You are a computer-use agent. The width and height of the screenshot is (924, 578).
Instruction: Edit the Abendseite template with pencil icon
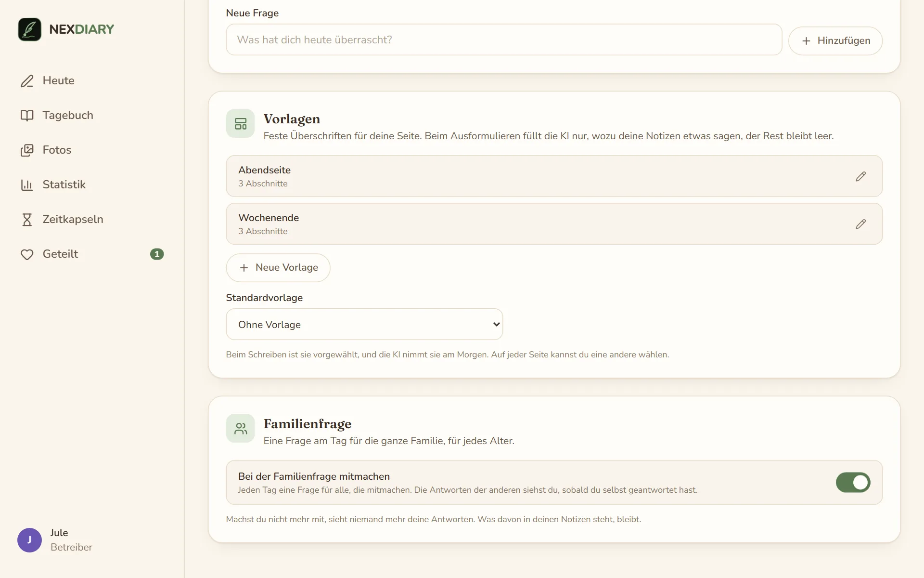coord(860,176)
